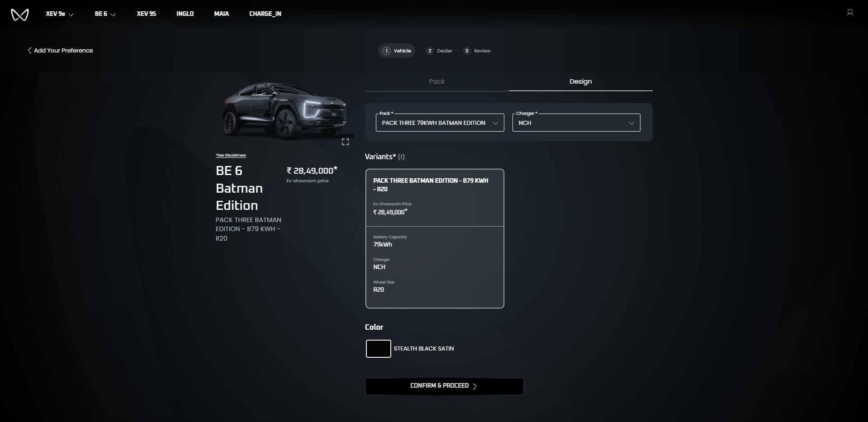Viewport: 868px width, 422px height.
Task: Select the Stealth Black Satin color swatch
Action: (x=378, y=349)
